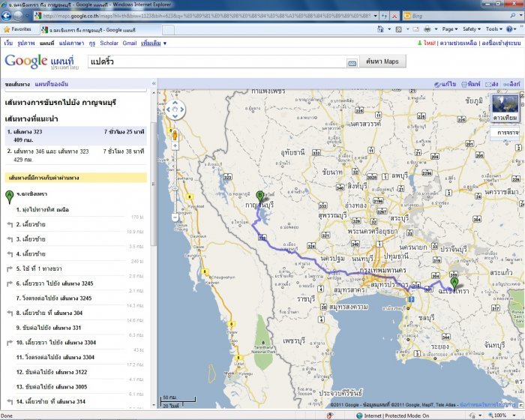Click the Print toolbar icon
This screenshot has height=420, width=525.
point(427,29)
